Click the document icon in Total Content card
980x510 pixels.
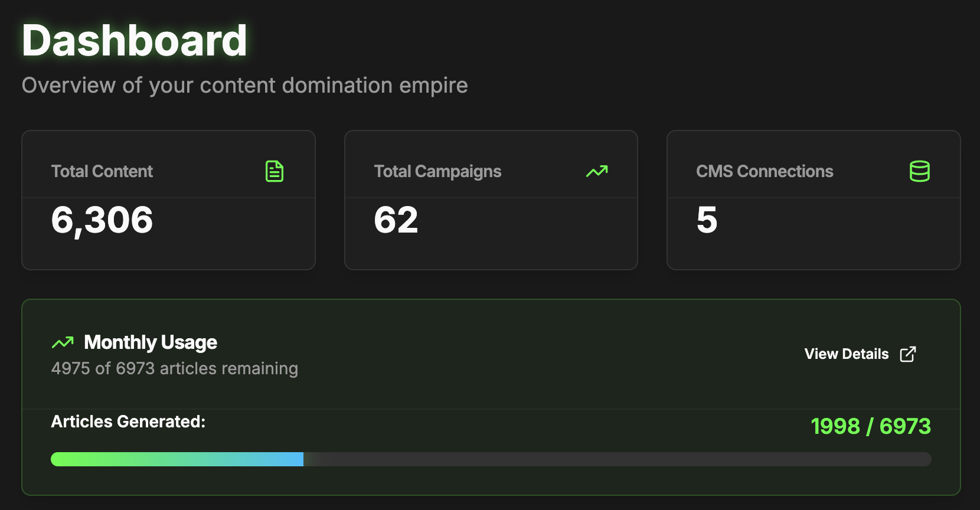tap(275, 171)
